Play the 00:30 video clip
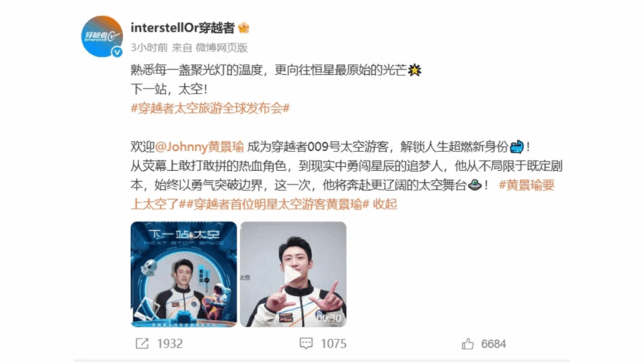Image resolution: width=644 pixels, height=362 pixels. [x=293, y=274]
